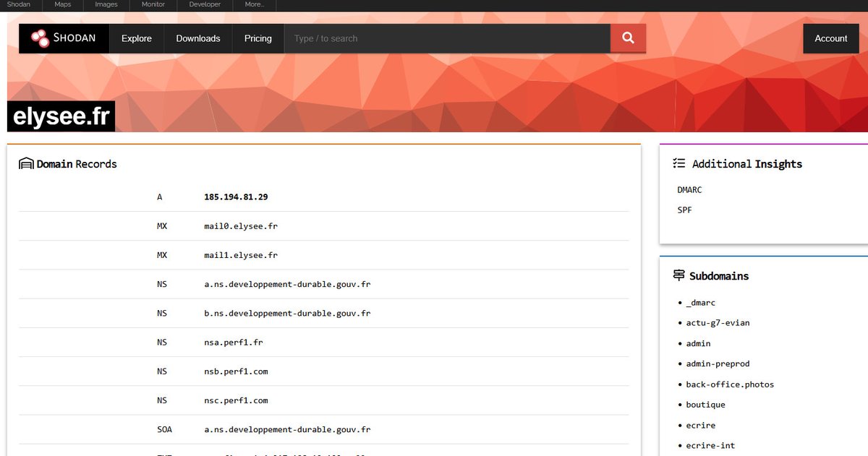Open the IP address 185.194.81.29
Image resolution: width=868 pixels, height=456 pixels.
237,197
